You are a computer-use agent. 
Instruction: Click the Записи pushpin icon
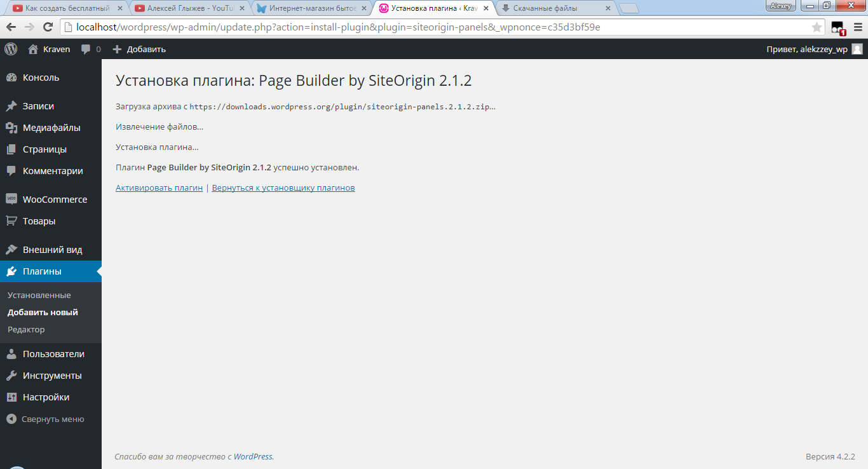click(x=11, y=106)
